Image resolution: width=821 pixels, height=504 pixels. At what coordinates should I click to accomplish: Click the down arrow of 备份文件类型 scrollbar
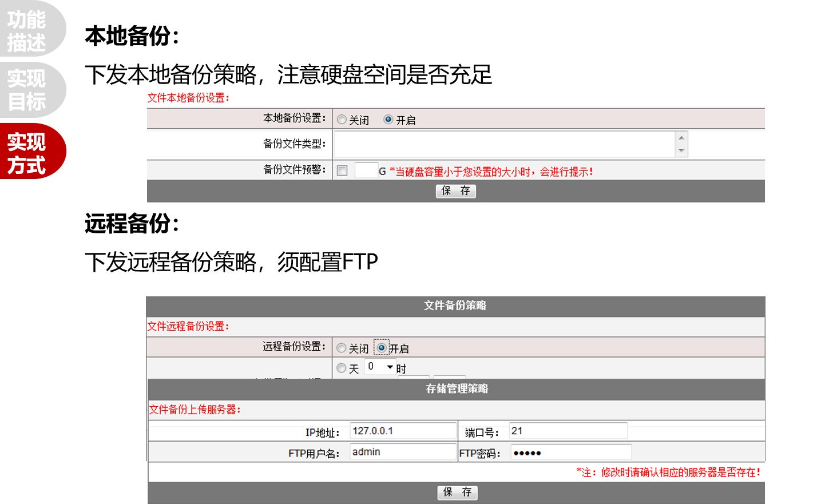(x=681, y=151)
